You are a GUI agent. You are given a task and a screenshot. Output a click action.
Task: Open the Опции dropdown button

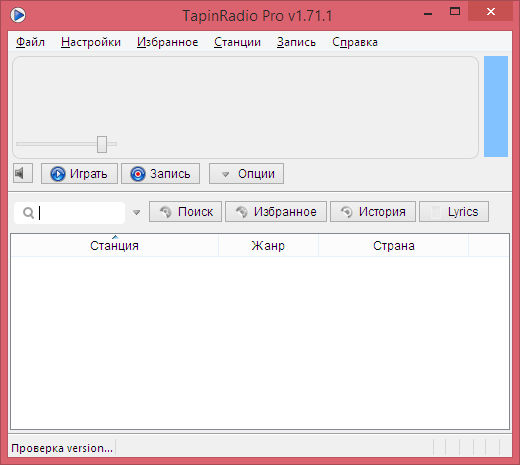coord(246,174)
